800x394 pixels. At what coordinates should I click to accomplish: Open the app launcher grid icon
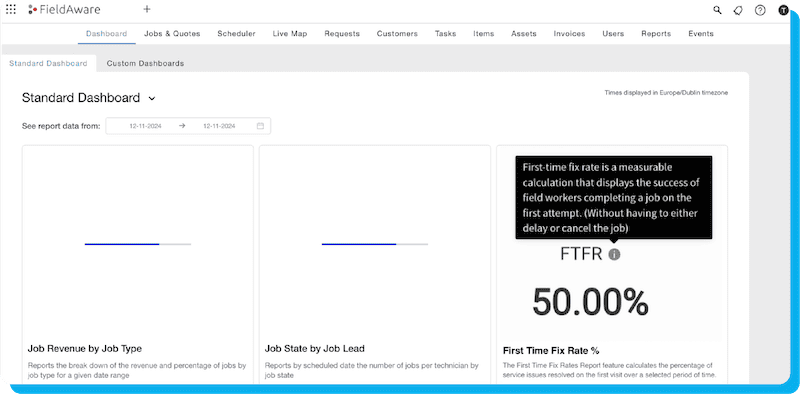(11, 9)
